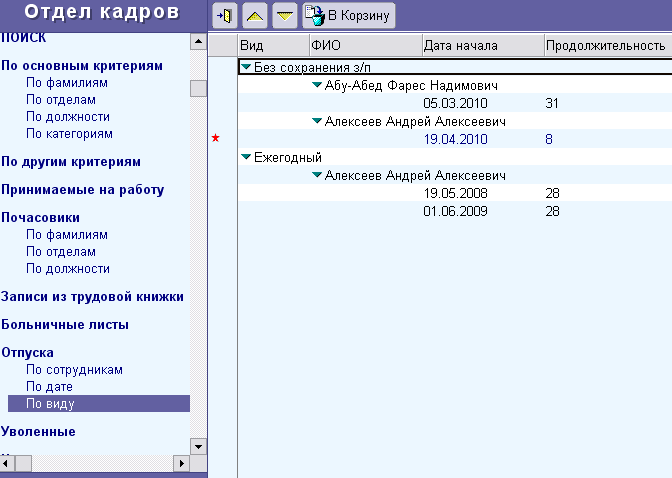Collapse the 'Без сохранения з/п' group
The image size is (672, 478).
246,67
